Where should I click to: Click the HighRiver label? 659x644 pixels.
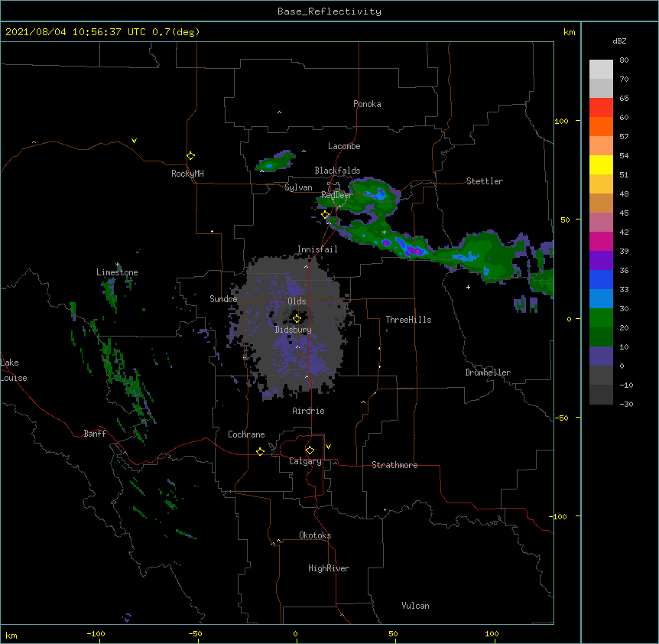tap(329, 568)
